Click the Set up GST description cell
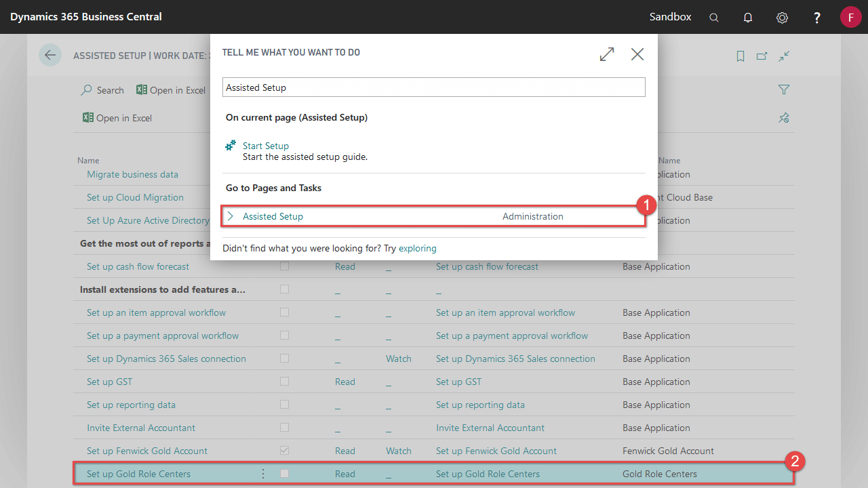The height and width of the screenshot is (488, 868). click(x=458, y=382)
